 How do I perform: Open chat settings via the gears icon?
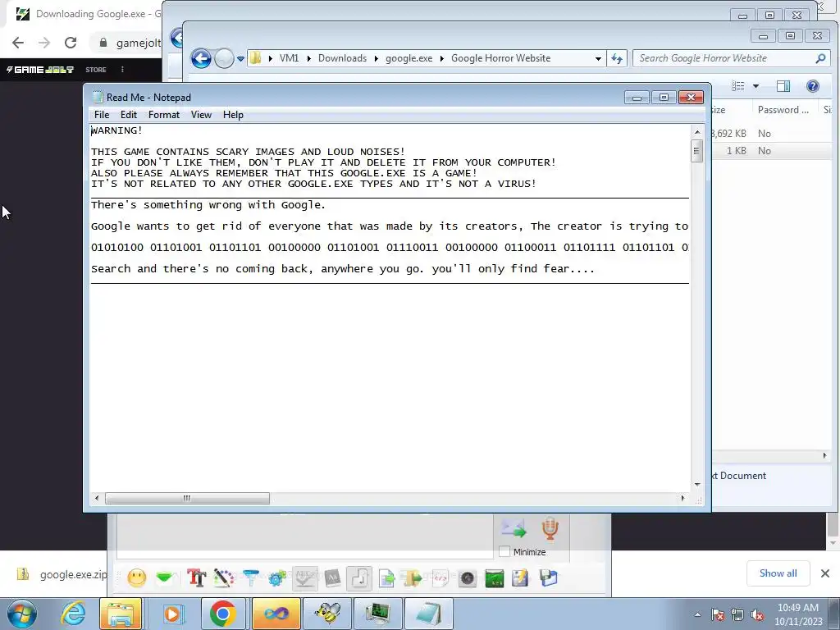277,578
